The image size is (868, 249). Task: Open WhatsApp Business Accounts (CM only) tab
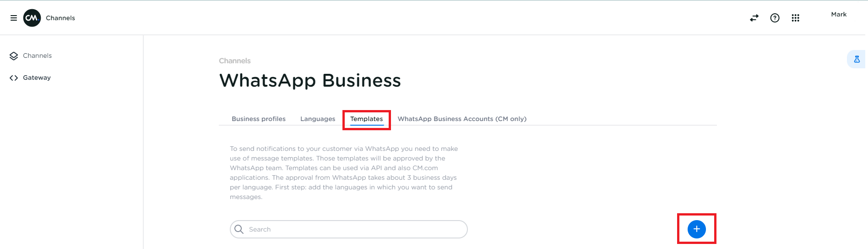[x=462, y=119]
